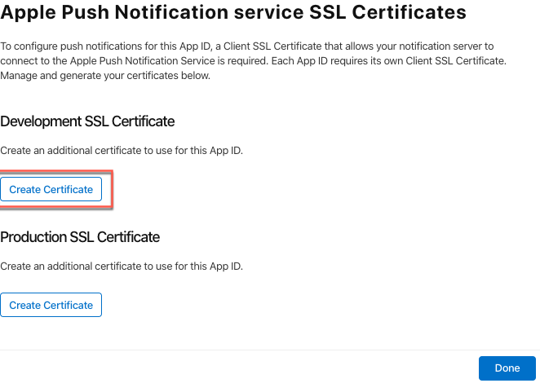
Task: Click the 'To configure push notifications' intro paragraph
Action: click(253, 61)
